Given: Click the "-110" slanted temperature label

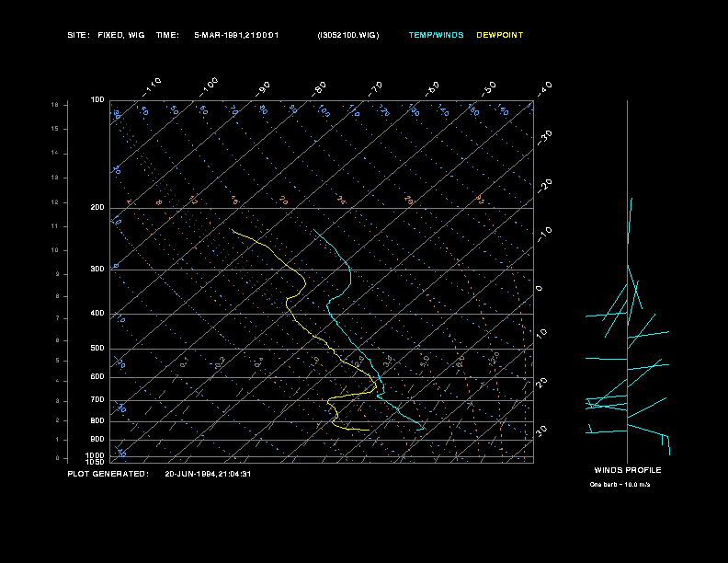Looking at the screenshot, I should tap(152, 87).
